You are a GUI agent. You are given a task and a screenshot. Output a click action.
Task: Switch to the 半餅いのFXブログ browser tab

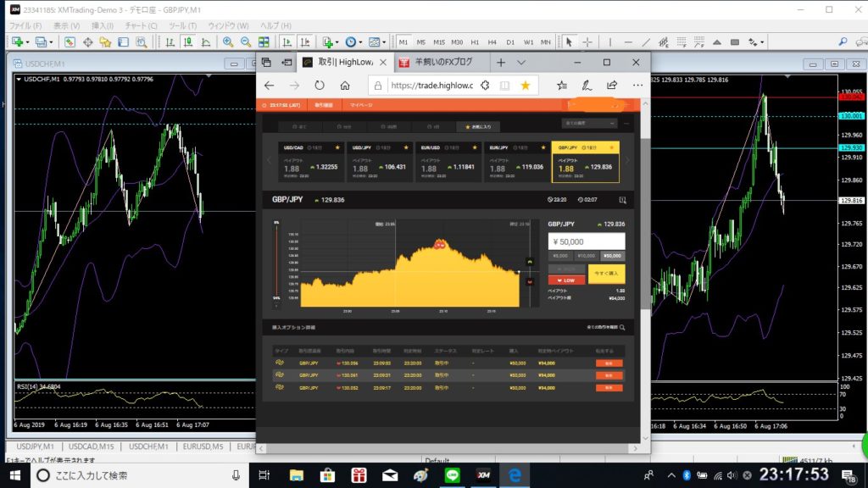(441, 63)
